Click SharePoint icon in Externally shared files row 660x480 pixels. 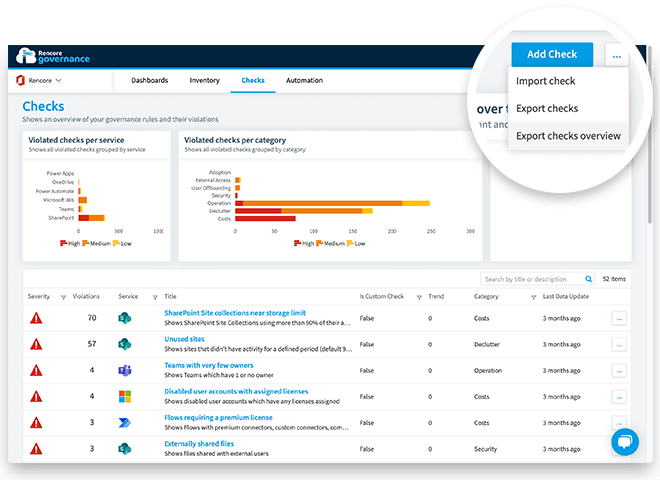125,449
